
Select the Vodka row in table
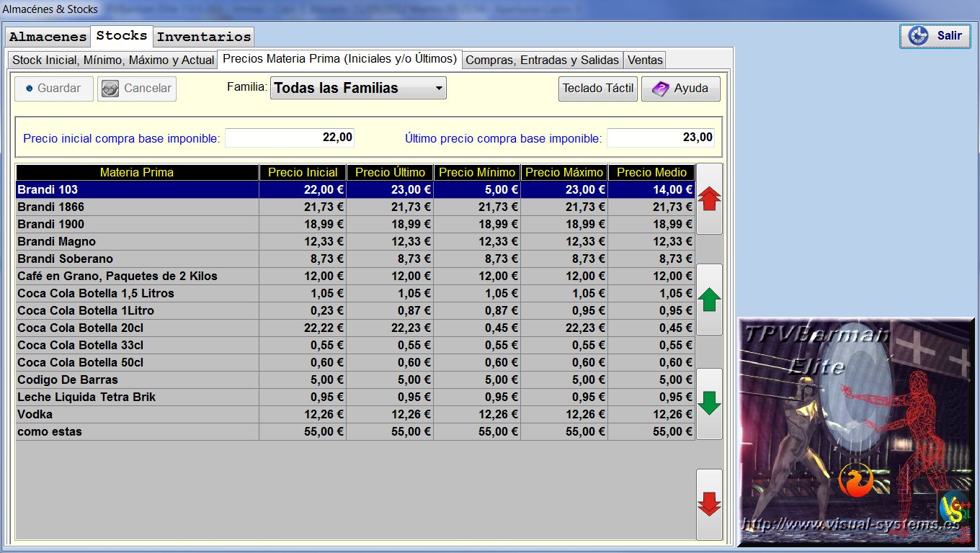137,415
